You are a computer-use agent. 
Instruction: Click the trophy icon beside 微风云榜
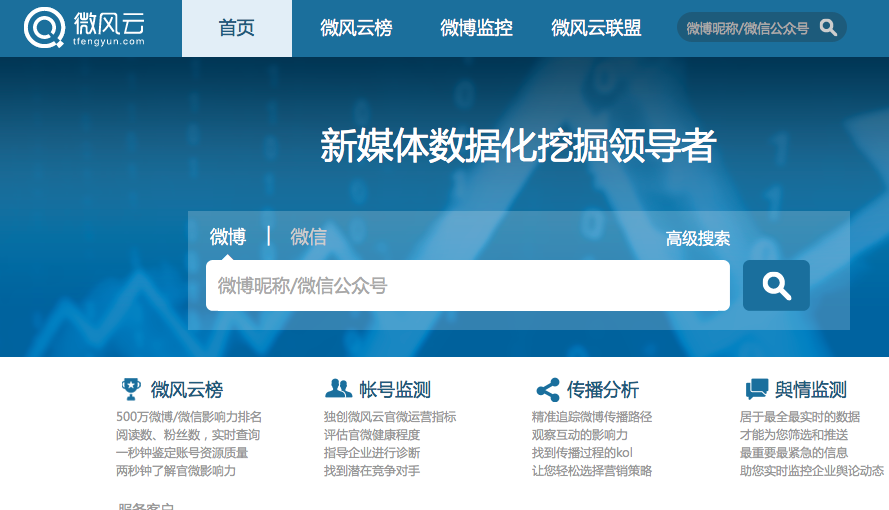point(131,389)
